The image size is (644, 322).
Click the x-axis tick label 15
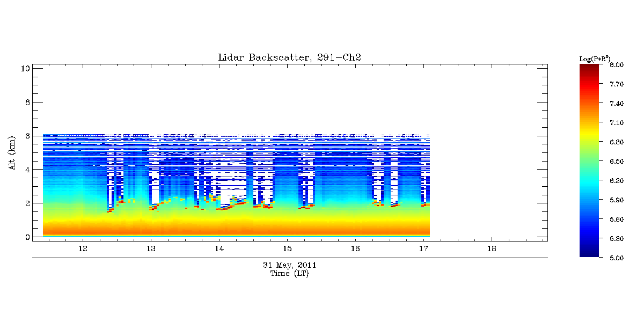287,249
